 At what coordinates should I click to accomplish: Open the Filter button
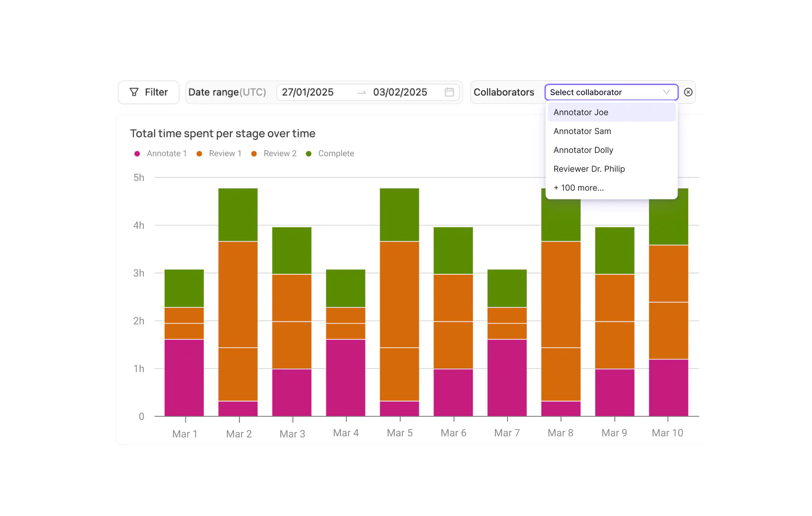[x=148, y=92]
